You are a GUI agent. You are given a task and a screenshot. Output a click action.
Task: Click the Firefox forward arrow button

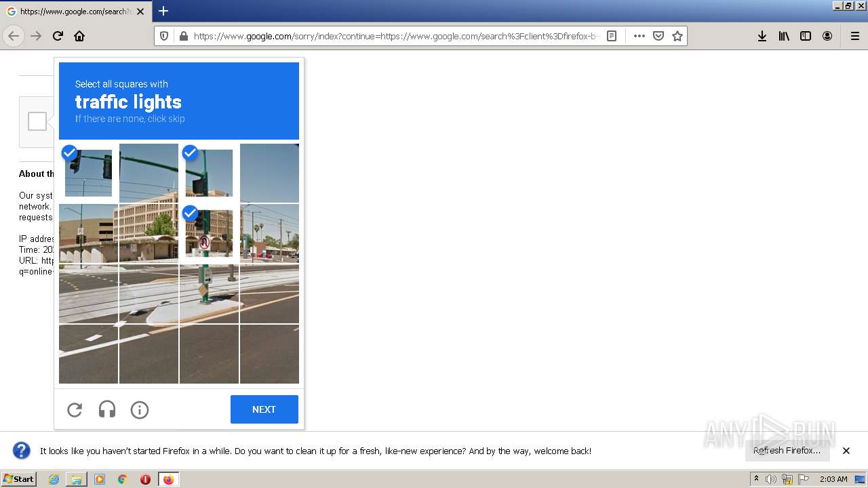pos(36,36)
